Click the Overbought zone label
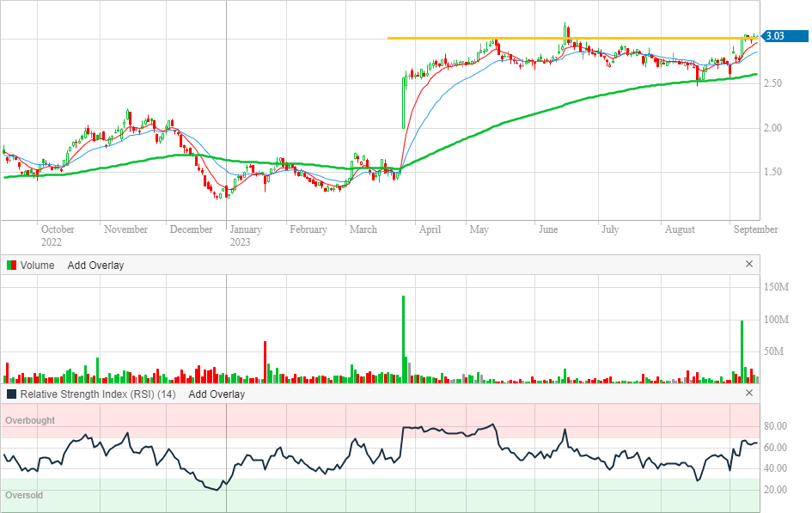The height and width of the screenshot is (513, 812). (x=30, y=421)
